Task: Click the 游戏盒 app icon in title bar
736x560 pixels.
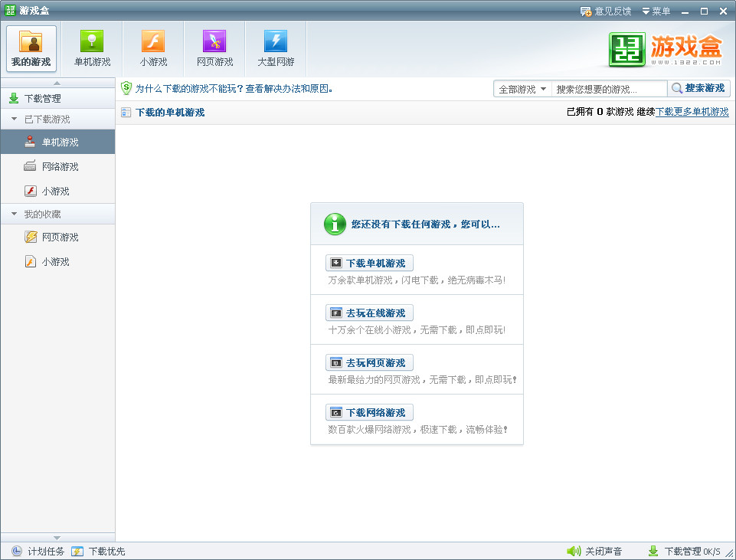Action: pyautogui.click(x=10, y=10)
